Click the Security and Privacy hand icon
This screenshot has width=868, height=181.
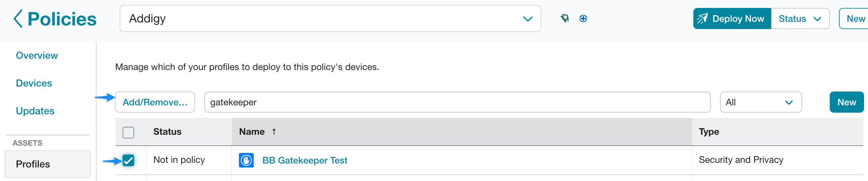tap(246, 160)
